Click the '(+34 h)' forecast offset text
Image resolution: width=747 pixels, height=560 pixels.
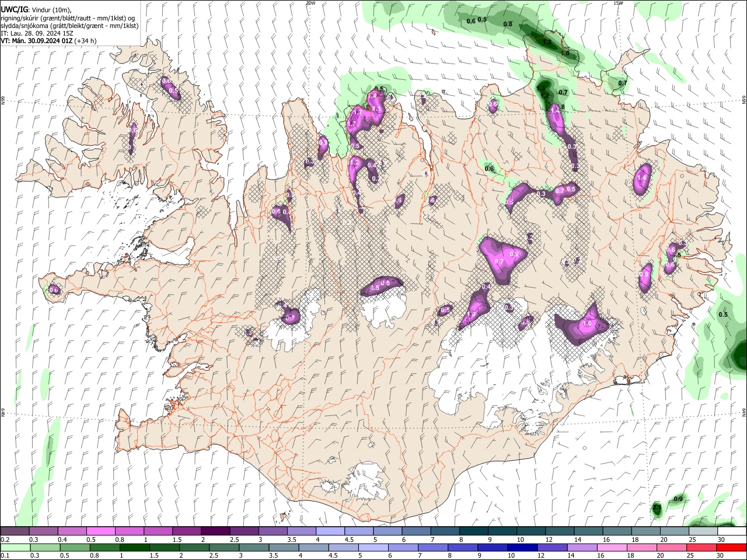point(86,41)
